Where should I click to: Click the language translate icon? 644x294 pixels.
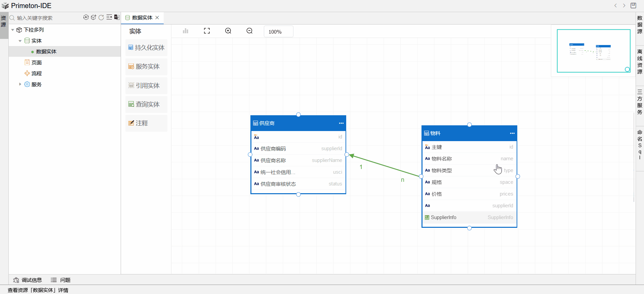pos(117,17)
